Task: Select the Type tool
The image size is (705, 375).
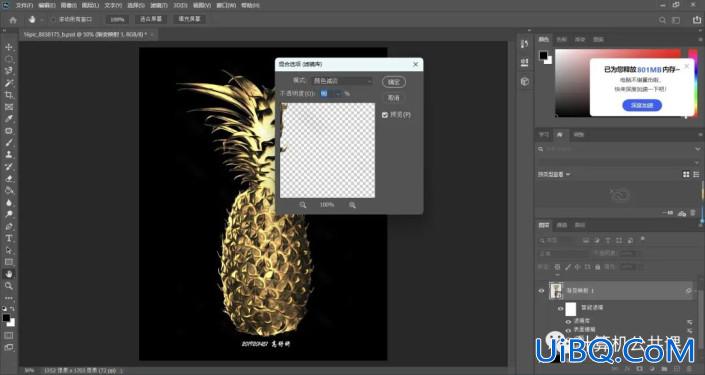Action: pyautogui.click(x=9, y=238)
